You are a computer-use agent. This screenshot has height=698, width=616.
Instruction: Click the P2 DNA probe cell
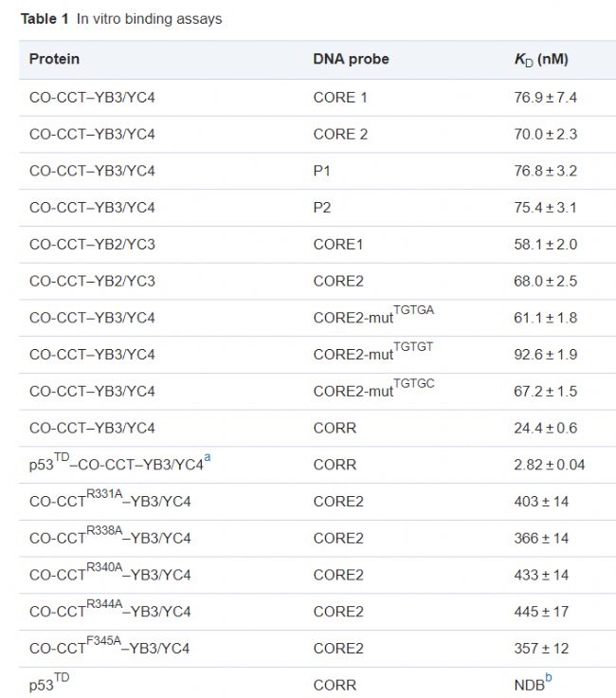click(322, 208)
